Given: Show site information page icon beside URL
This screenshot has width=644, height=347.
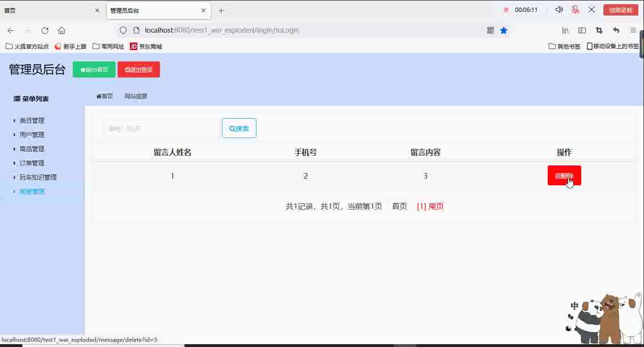Looking at the screenshot, I should (x=136, y=30).
